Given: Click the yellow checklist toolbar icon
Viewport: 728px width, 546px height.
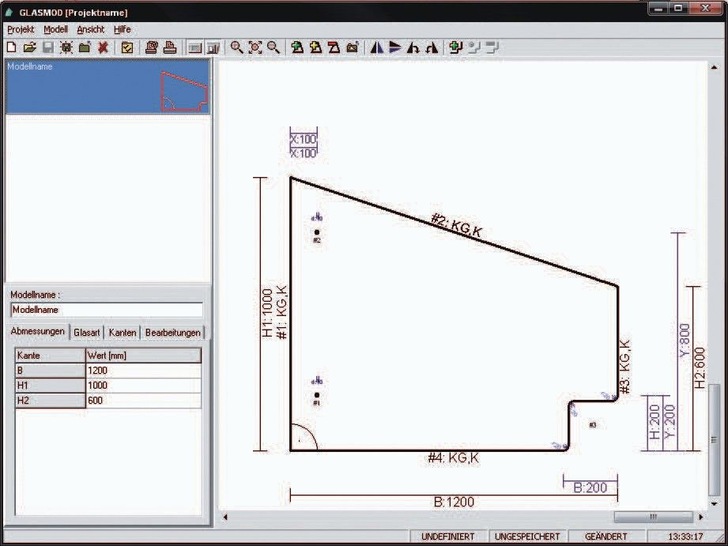Looking at the screenshot, I should pyautogui.click(x=127, y=47).
